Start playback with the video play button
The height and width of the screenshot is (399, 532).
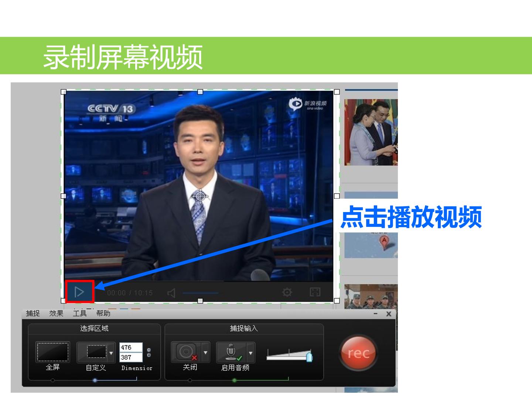tap(79, 292)
